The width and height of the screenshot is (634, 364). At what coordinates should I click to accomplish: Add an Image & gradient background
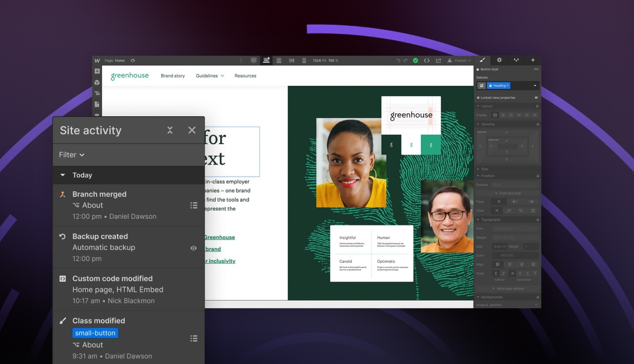click(536, 305)
